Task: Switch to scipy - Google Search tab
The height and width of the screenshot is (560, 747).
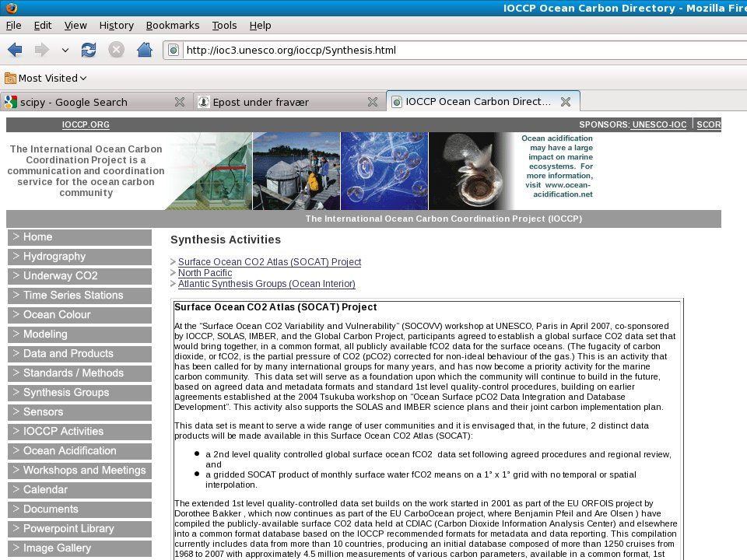Action: point(96,102)
